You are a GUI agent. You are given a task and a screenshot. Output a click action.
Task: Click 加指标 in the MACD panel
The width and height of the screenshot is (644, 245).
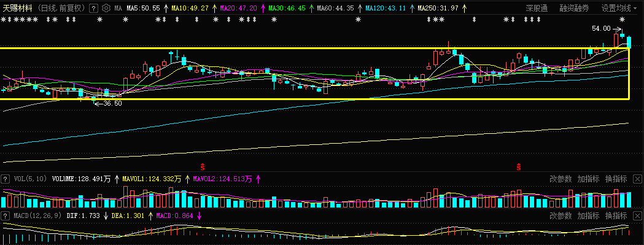[x=588, y=216]
